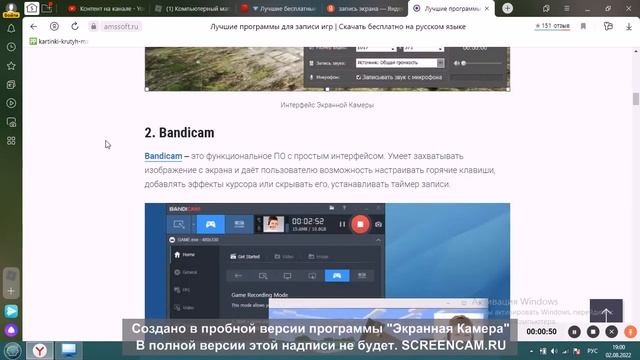
Task: Follow the Bandicam hyperlink in the article
Action: pyautogui.click(x=163, y=156)
